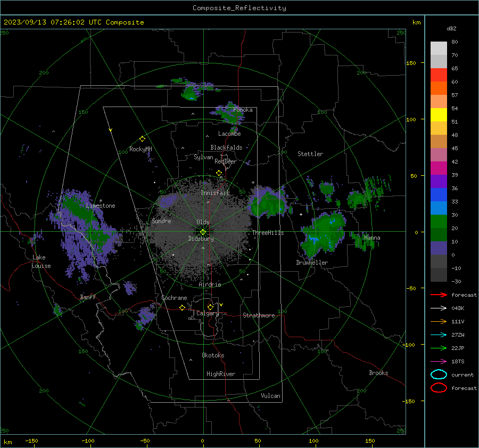Click the red forecast arrow in legend
479x448 pixels.
point(439,295)
